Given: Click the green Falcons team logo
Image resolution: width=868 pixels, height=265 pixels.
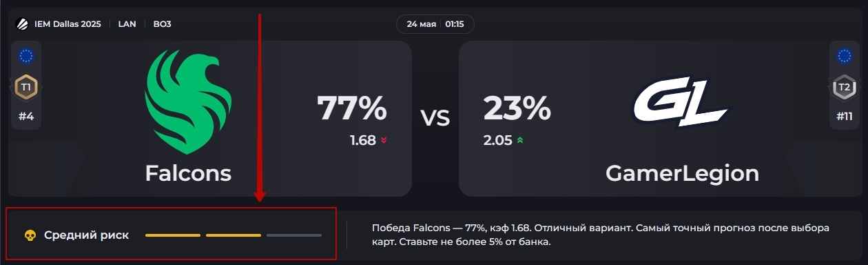Looking at the screenshot, I should pos(188,102).
